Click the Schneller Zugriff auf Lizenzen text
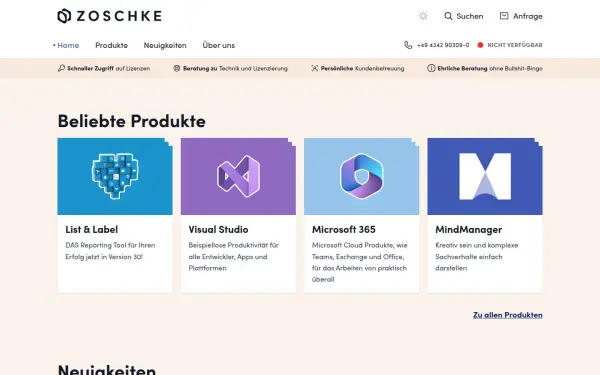 (108, 68)
